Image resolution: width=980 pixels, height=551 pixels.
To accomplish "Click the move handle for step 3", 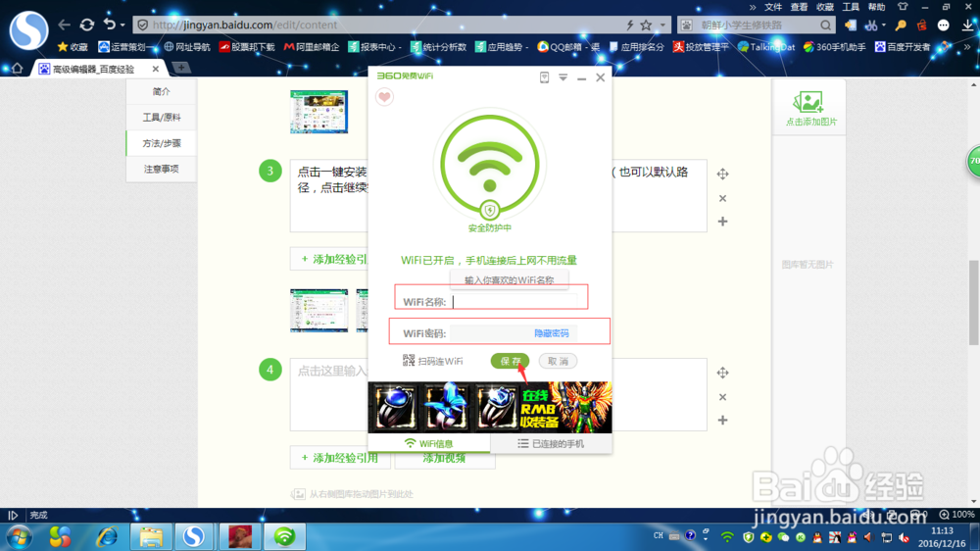I will pos(722,174).
